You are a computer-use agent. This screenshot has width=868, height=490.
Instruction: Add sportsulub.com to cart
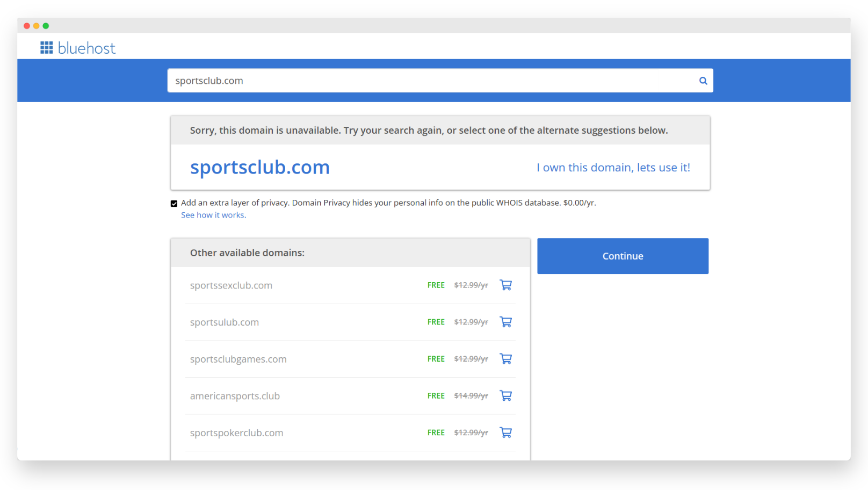(x=505, y=322)
